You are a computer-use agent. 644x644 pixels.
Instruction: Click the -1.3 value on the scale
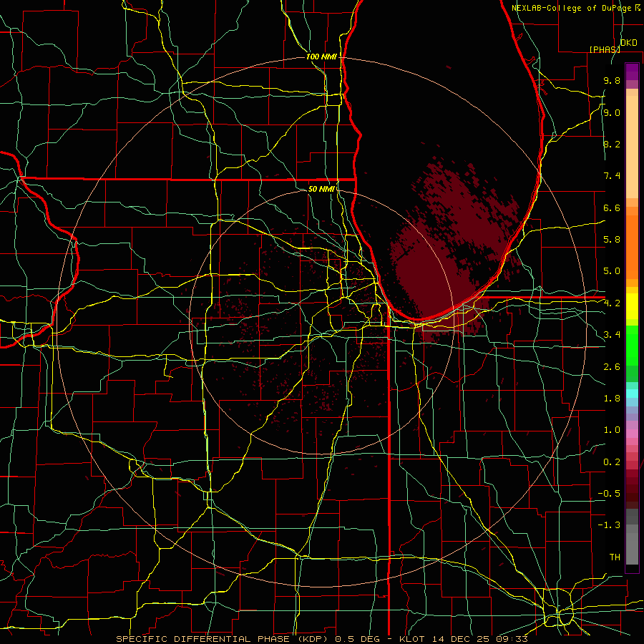click(609, 525)
